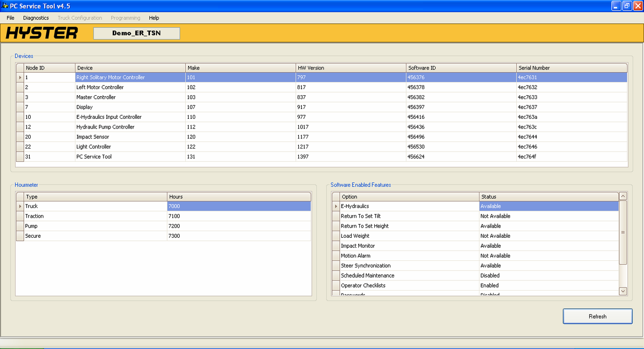The image size is (644, 349).
Task: Select the Display device row
Action: click(322, 107)
